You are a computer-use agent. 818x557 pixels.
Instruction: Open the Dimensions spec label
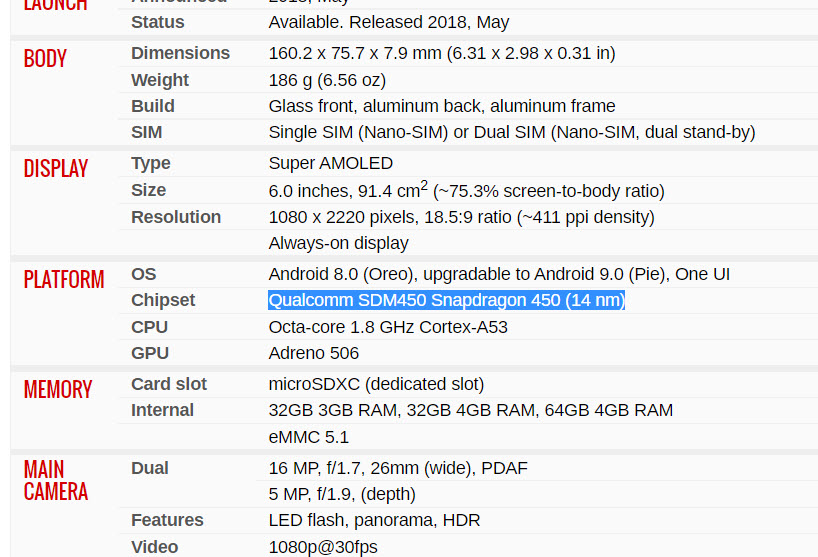pos(181,53)
